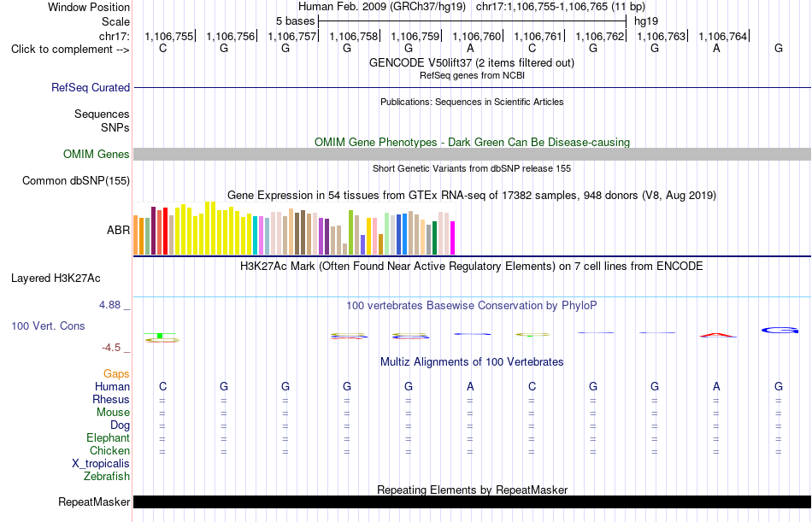Open the Layered H3K27Ac track label
This screenshot has width=812, height=522.
(56, 279)
